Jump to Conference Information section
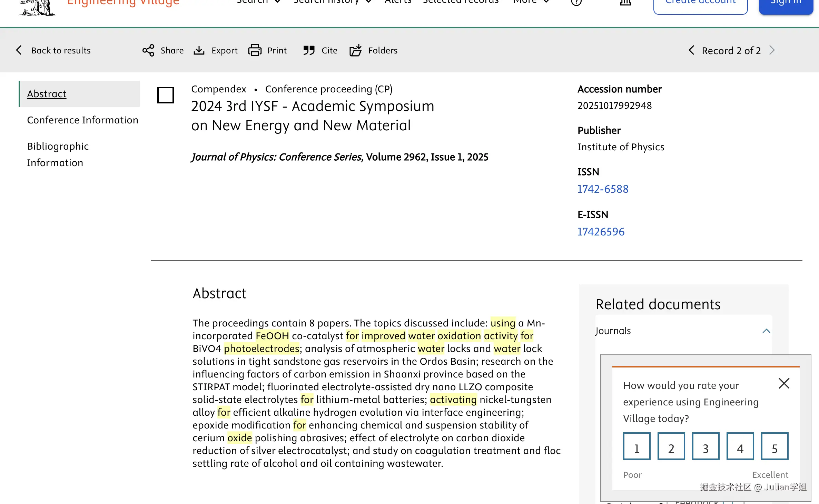 (x=82, y=120)
